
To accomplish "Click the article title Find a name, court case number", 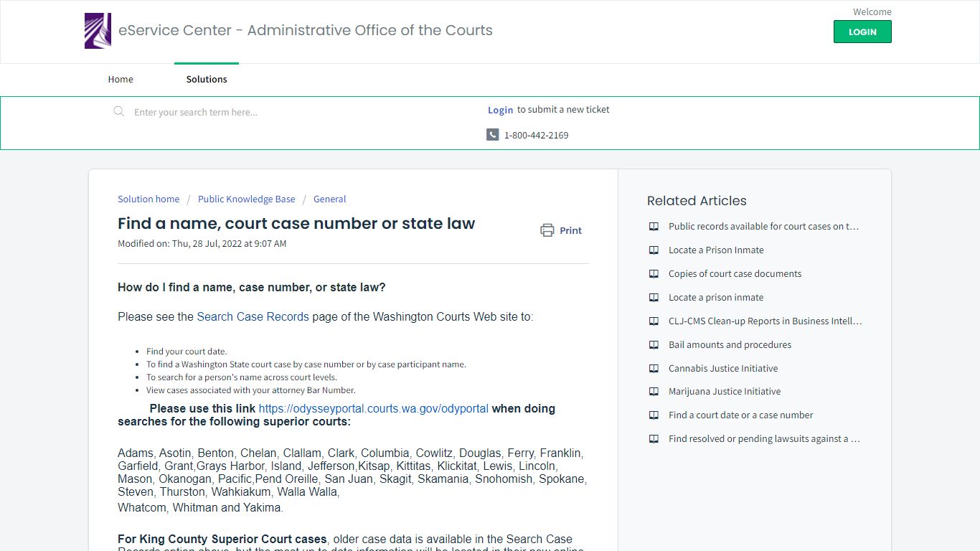I will 296,223.
